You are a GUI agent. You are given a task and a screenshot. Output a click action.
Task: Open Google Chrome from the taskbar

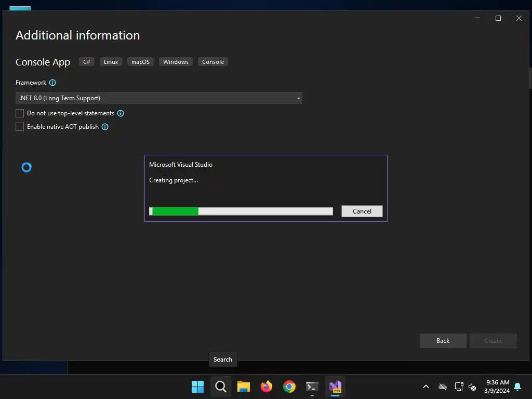tap(289, 387)
